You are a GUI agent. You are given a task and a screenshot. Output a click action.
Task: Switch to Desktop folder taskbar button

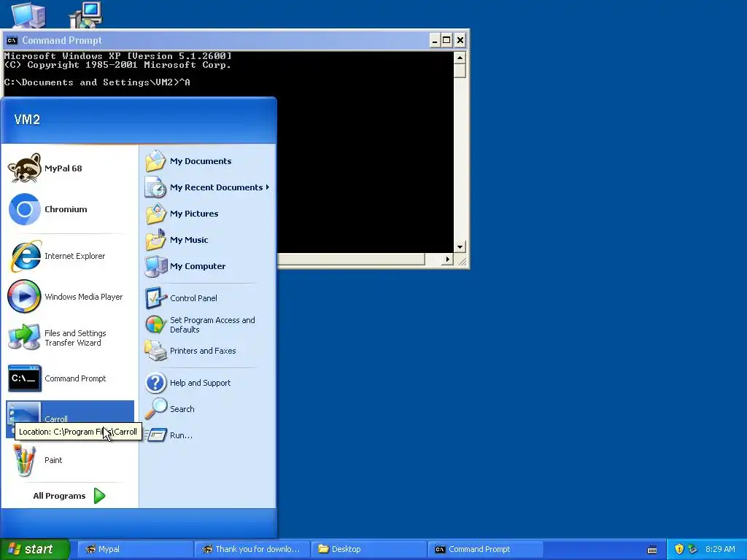[x=368, y=549]
